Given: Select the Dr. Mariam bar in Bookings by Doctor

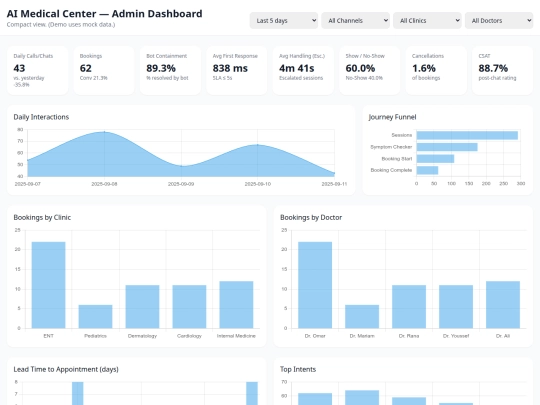Looking at the screenshot, I should click(x=362, y=316).
